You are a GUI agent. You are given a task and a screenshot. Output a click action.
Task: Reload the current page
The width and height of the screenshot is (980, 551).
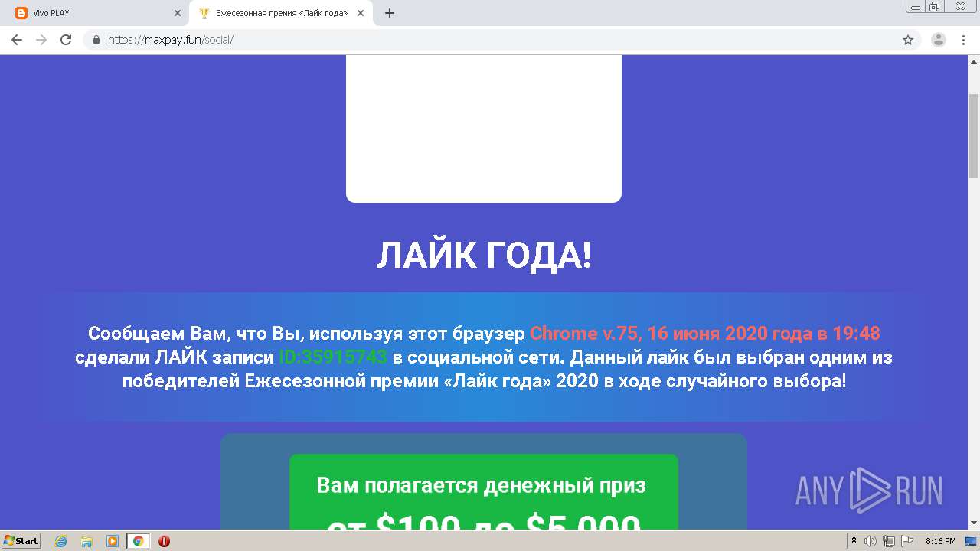tap(66, 40)
